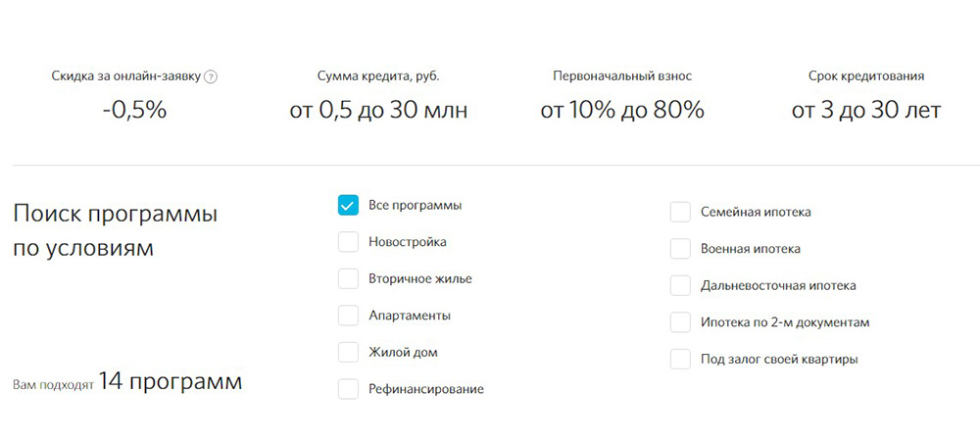The width and height of the screenshot is (980, 441).
Task: Enable the Семейная ипотека checkbox
Action: pos(680,212)
